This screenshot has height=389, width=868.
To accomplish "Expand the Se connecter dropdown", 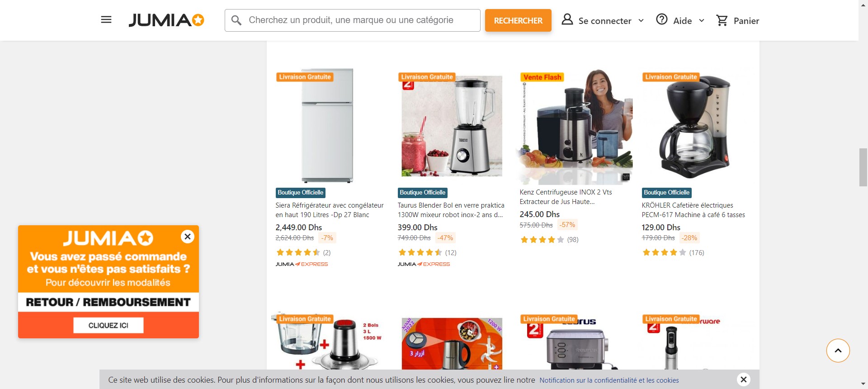I will tap(641, 21).
